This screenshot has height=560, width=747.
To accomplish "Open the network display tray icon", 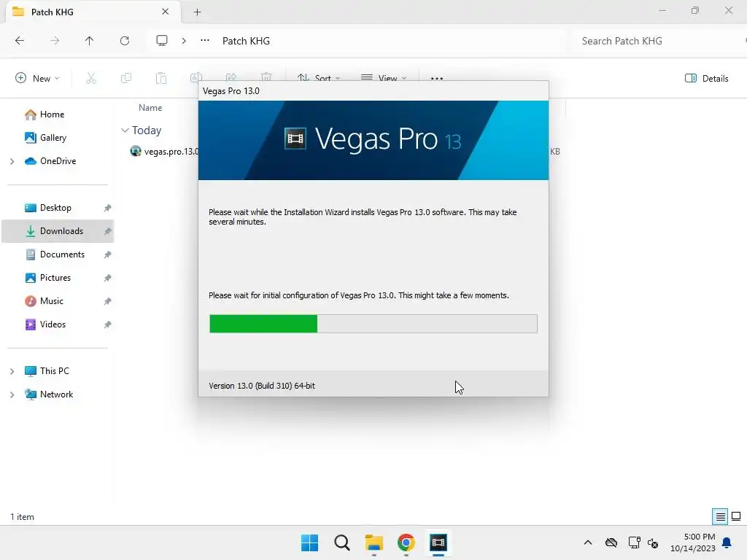I will coord(634,542).
